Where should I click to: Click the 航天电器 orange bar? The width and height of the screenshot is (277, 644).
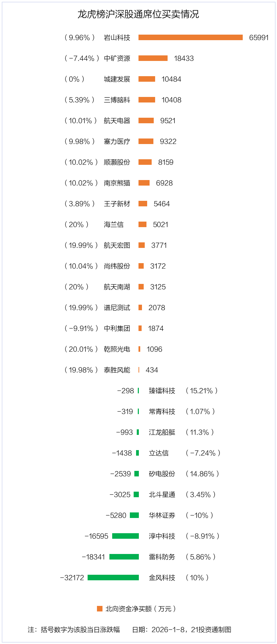point(146,120)
